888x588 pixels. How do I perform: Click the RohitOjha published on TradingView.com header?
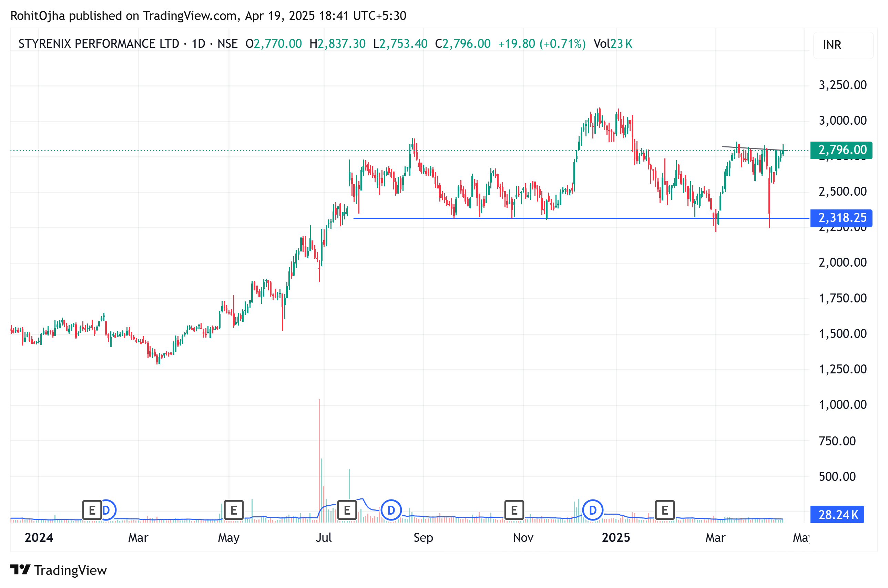(208, 16)
